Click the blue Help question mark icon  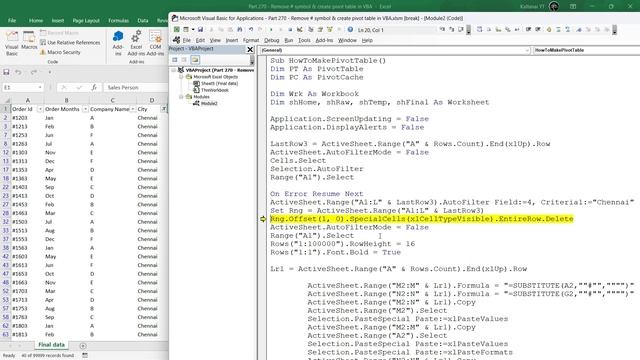[350, 30]
